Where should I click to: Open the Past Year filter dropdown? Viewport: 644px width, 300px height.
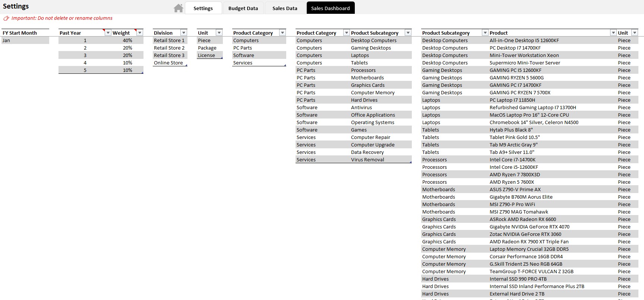coord(108,33)
